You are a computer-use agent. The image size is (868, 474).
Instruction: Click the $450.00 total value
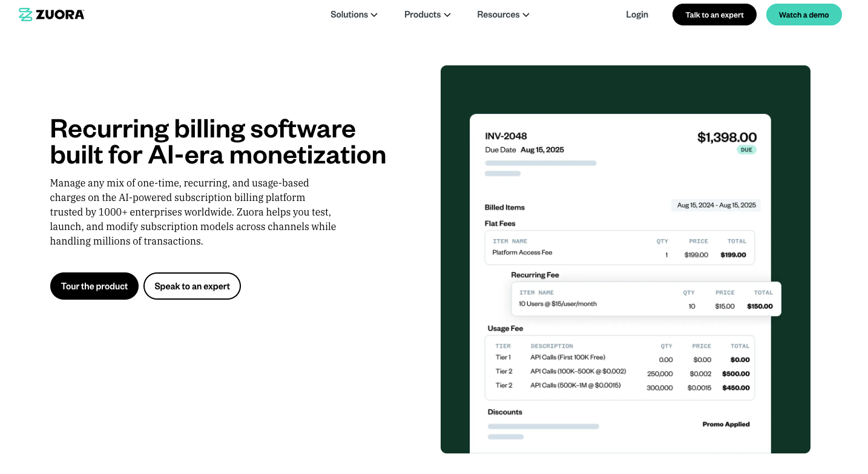tap(736, 387)
